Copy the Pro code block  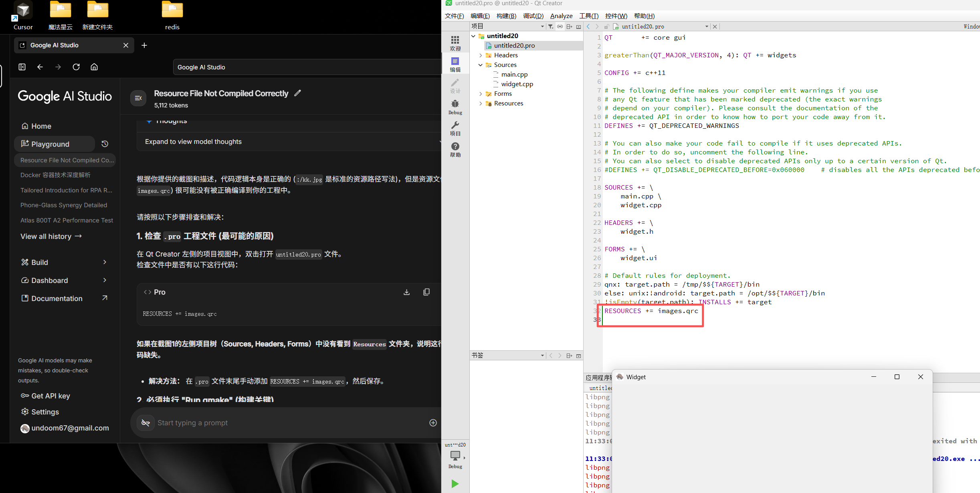pos(426,292)
